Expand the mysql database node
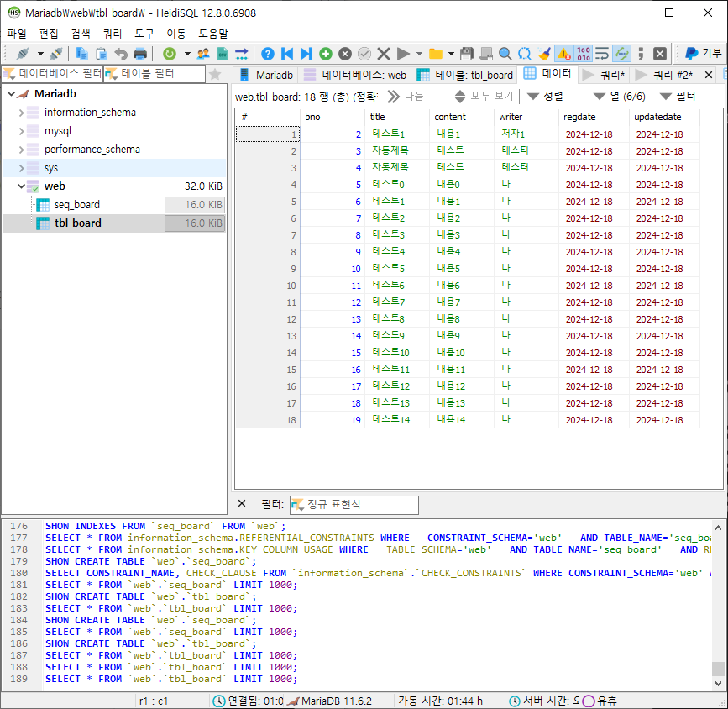This screenshot has width=728, height=709. [x=21, y=131]
